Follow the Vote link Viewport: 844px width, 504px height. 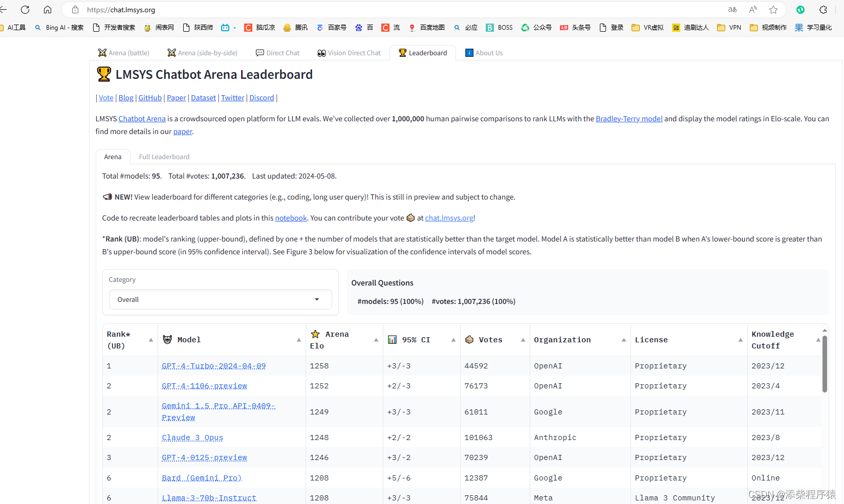(106, 98)
